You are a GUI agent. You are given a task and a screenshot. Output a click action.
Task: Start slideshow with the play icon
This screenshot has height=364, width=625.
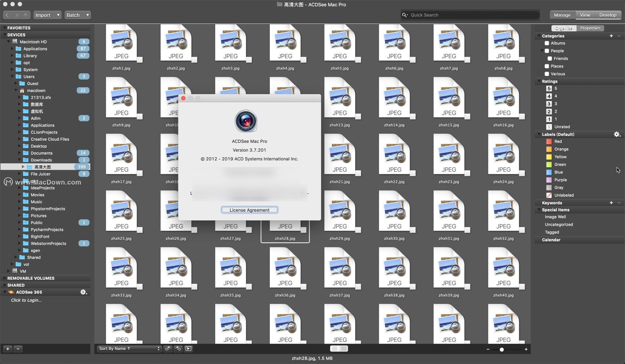188,349
